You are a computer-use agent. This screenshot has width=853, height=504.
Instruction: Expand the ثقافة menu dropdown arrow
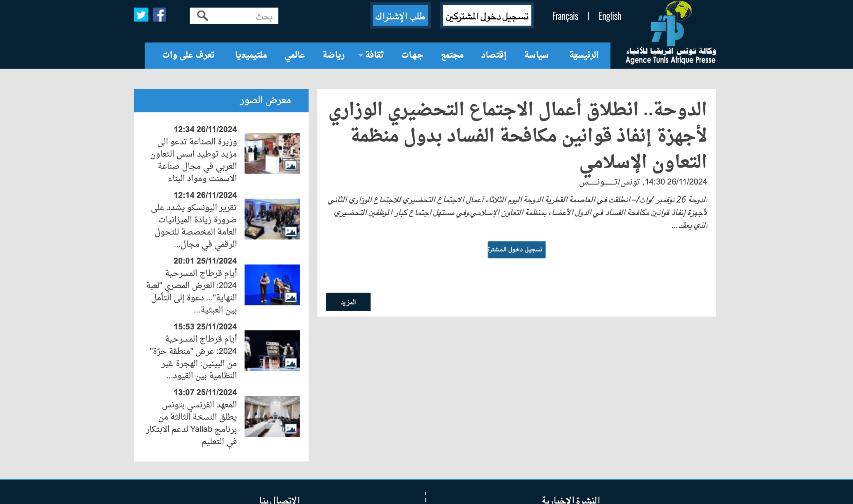(361, 55)
